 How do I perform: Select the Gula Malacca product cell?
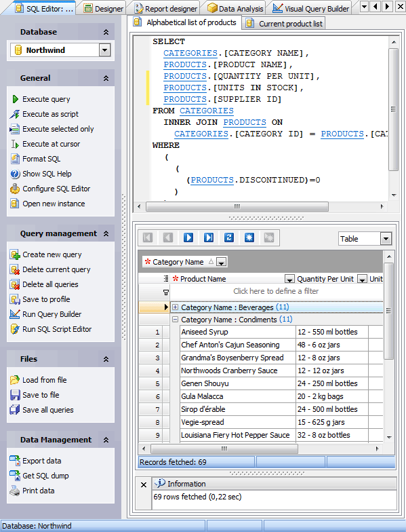pyautogui.click(x=237, y=396)
